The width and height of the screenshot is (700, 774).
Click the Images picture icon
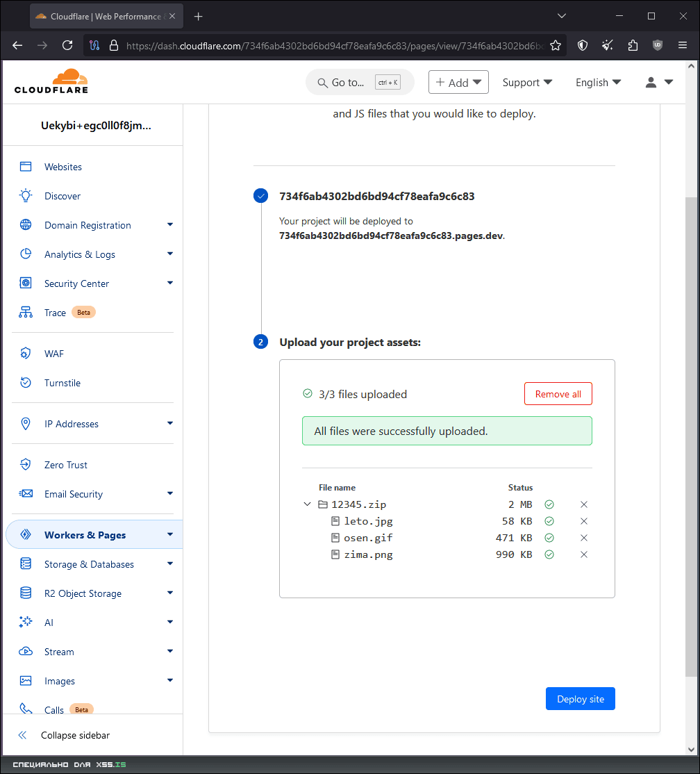(26, 681)
